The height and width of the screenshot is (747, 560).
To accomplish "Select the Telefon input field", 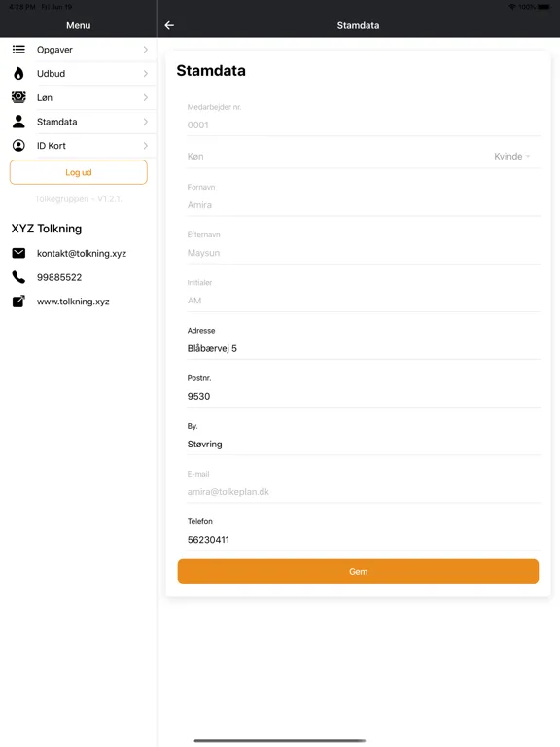I will pos(364,539).
